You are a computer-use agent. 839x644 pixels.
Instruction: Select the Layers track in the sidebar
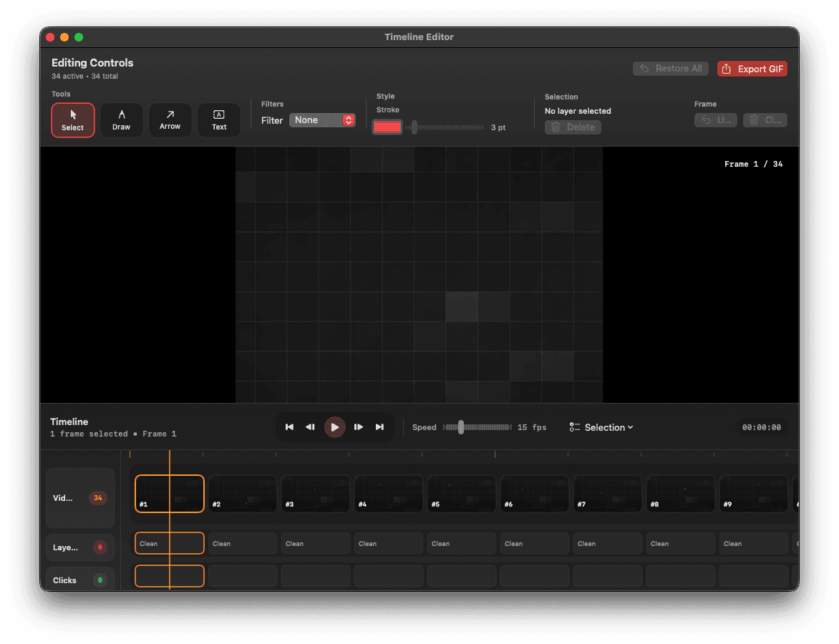[79, 547]
